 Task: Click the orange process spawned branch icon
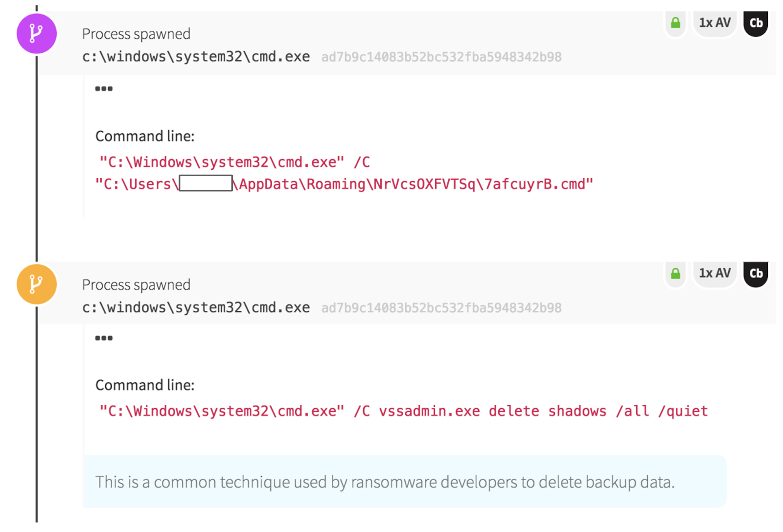[36, 284]
